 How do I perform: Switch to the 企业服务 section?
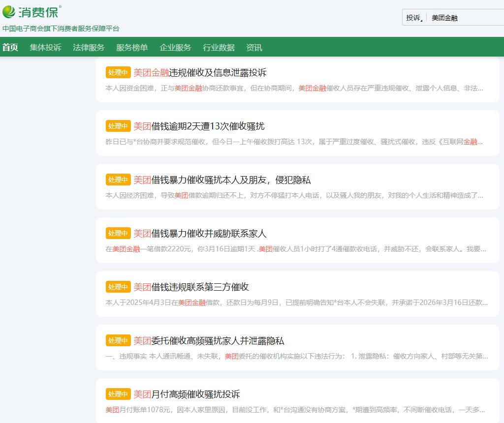[x=175, y=48]
